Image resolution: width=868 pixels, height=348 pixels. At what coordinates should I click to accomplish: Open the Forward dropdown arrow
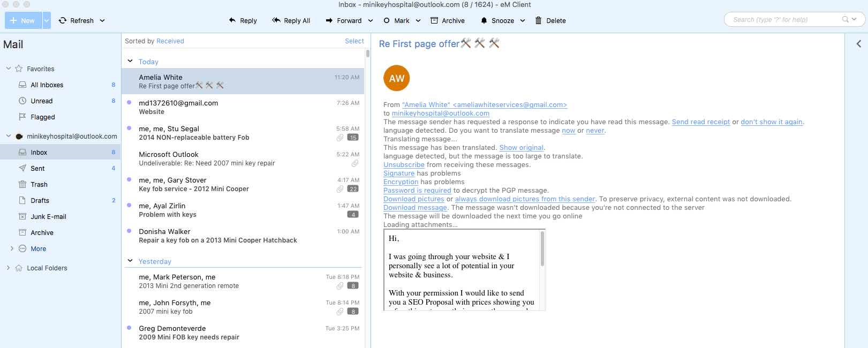click(x=370, y=20)
